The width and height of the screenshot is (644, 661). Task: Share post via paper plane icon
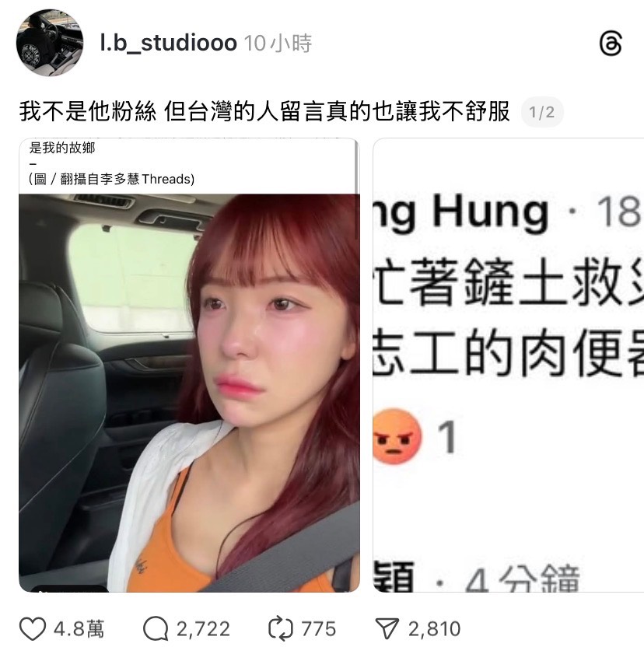(387, 629)
